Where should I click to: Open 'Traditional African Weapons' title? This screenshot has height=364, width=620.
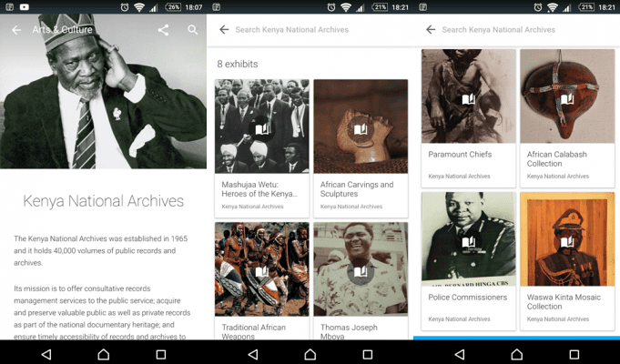pos(253,331)
